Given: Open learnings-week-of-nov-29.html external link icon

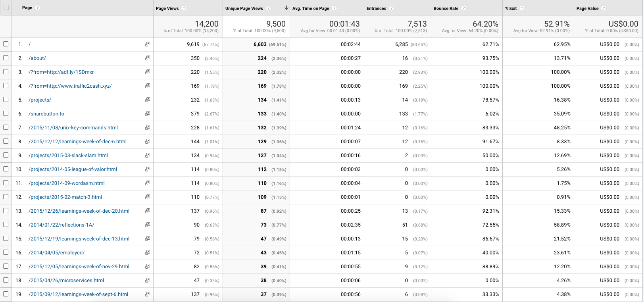Looking at the screenshot, I should pyautogui.click(x=148, y=266).
